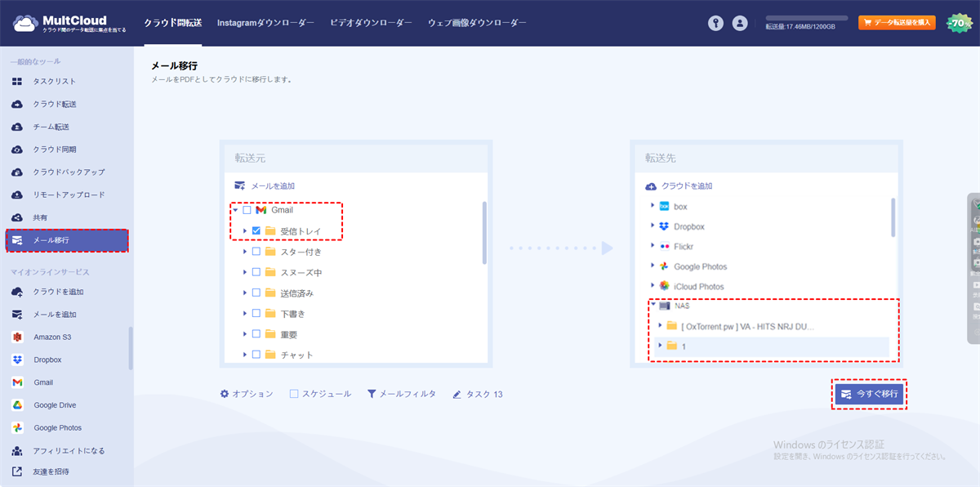This screenshot has height=487, width=980.
Task: Open オプション settings gear
Action: click(247, 394)
